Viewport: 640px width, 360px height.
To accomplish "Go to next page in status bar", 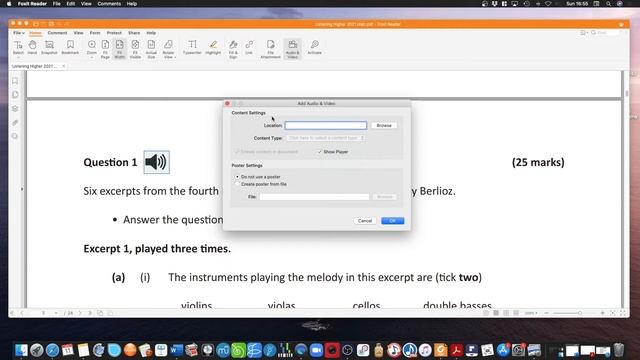I will coord(80,313).
